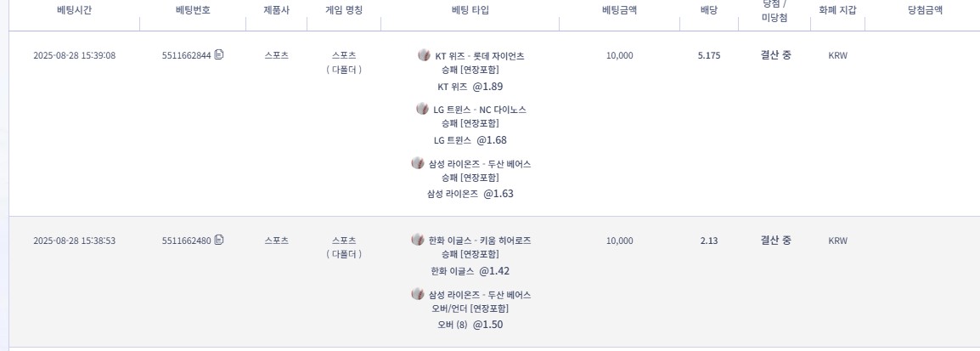The width and height of the screenshot is (980, 351).
Task: Click baseball icon beside KT 위즈 - 롯데 자이언츠
Action: pyautogui.click(x=424, y=55)
